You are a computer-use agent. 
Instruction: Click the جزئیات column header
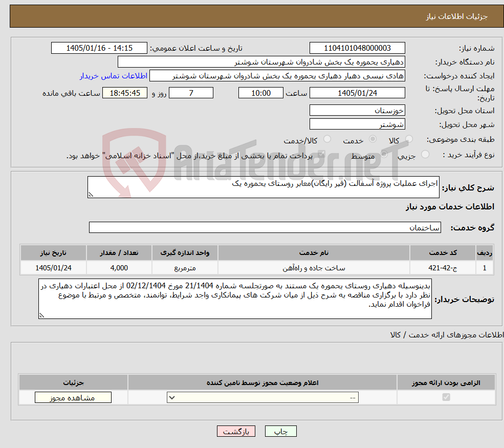(x=73, y=382)
